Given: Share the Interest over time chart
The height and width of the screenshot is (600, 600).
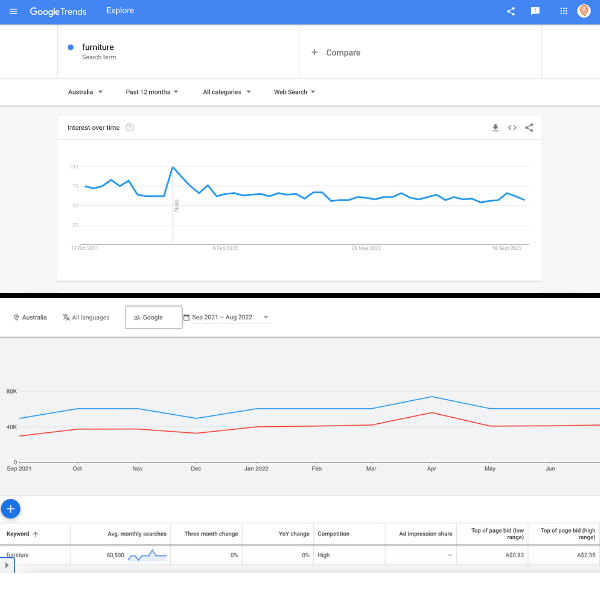Looking at the screenshot, I should pos(529,128).
